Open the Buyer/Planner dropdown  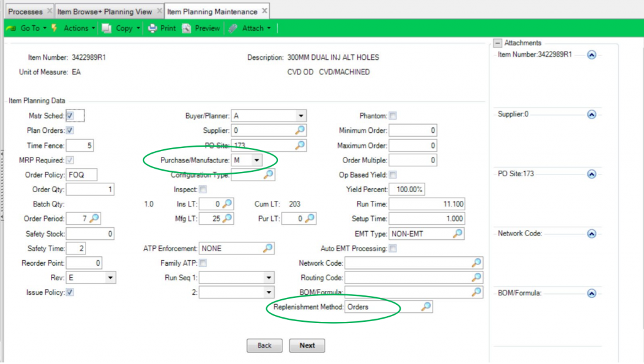(x=301, y=115)
